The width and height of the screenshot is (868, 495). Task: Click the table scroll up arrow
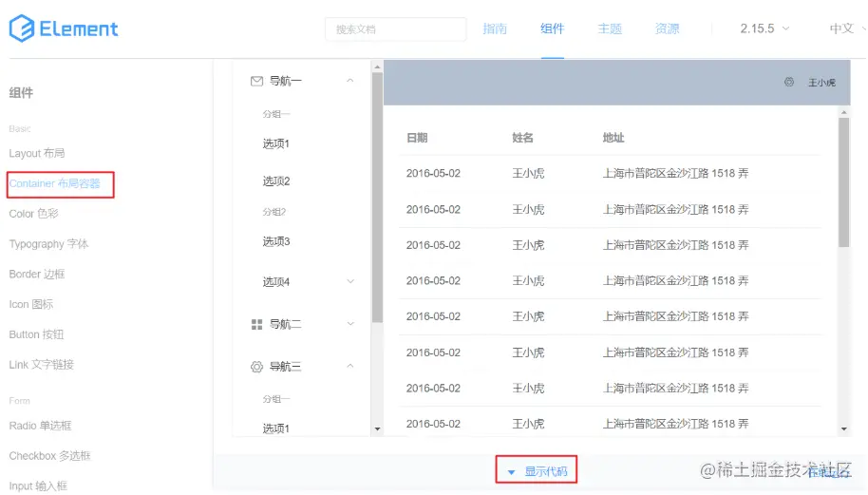843,112
